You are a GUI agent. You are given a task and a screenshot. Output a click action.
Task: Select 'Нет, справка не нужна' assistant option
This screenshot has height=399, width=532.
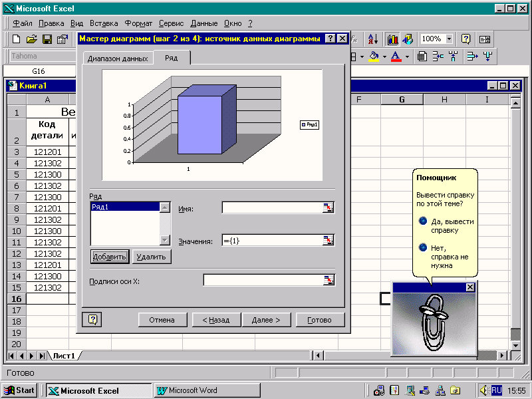tap(444, 257)
